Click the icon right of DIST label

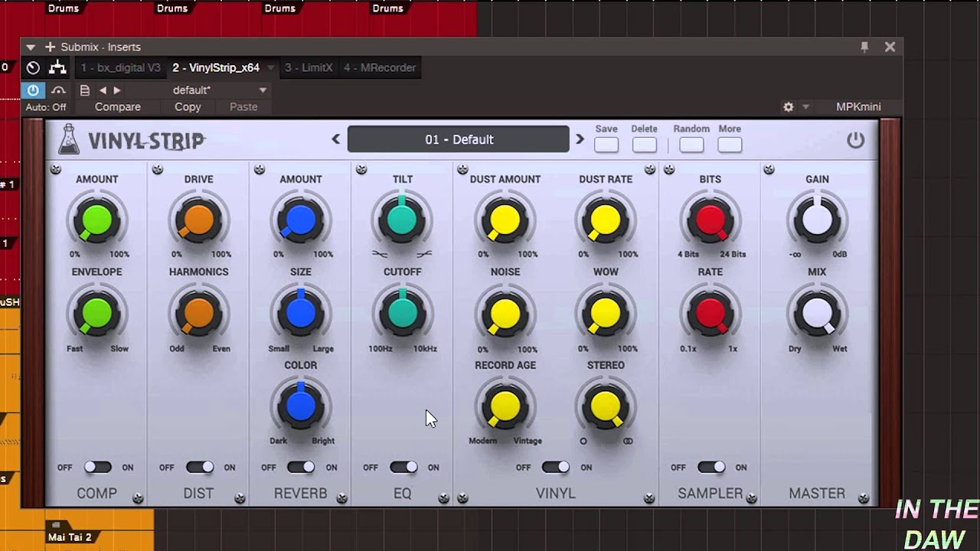[x=240, y=498]
